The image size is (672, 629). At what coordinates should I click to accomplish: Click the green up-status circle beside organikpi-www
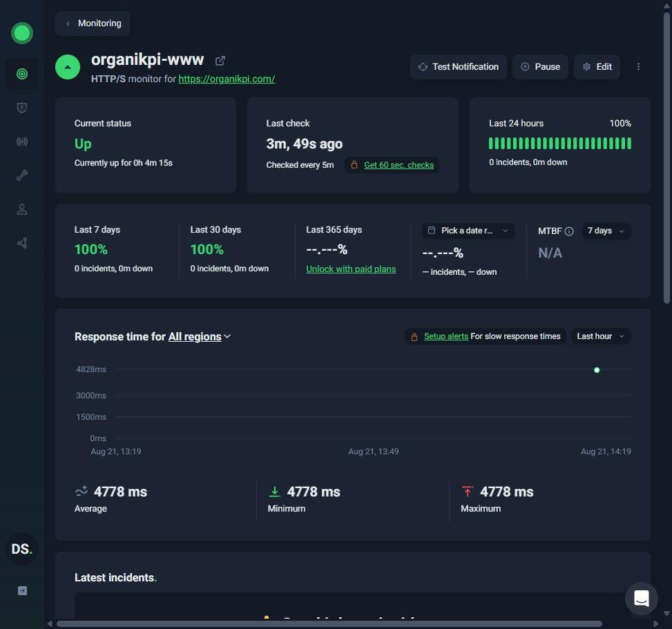(68, 67)
